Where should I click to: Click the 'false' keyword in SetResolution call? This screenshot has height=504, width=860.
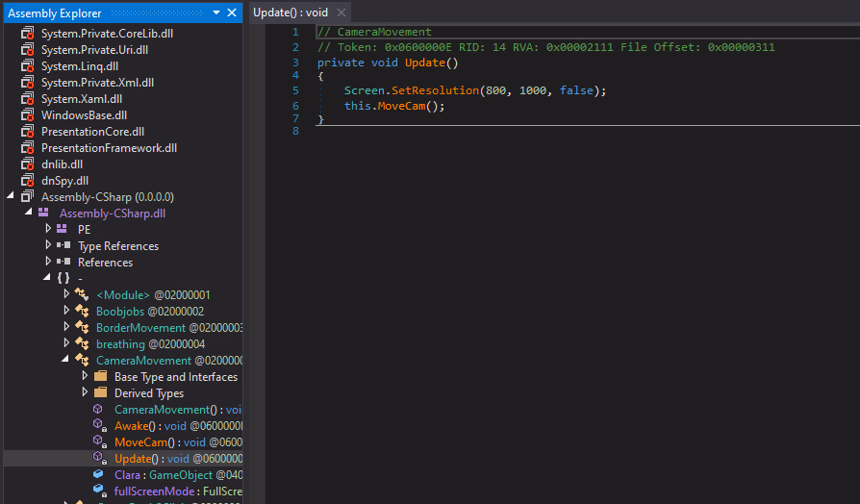click(576, 90)
